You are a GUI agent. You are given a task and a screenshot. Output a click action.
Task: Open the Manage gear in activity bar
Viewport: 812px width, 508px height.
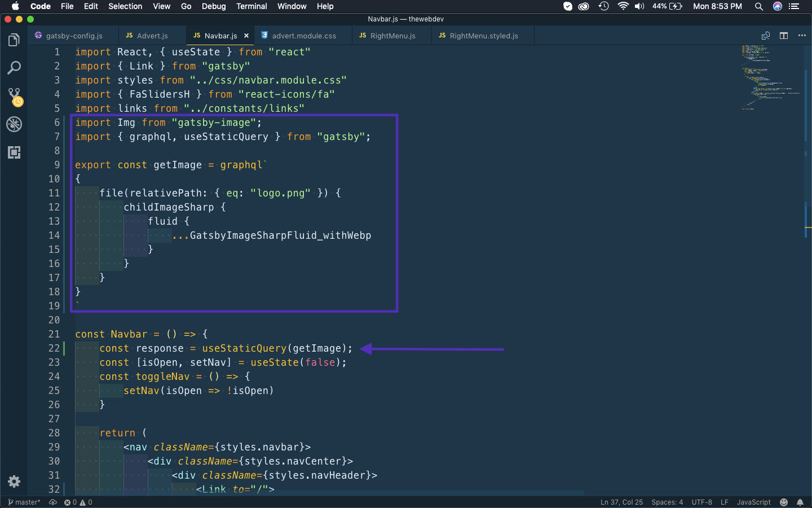14,481
